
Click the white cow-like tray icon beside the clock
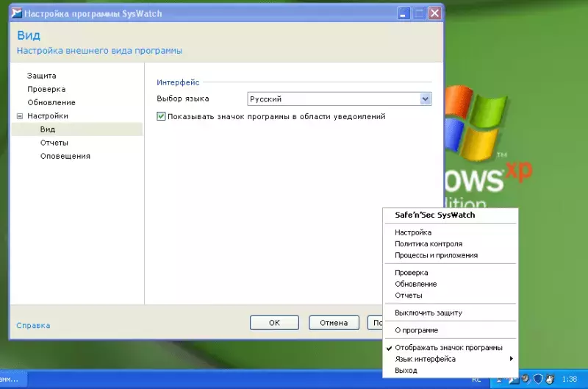pos(550,379)
